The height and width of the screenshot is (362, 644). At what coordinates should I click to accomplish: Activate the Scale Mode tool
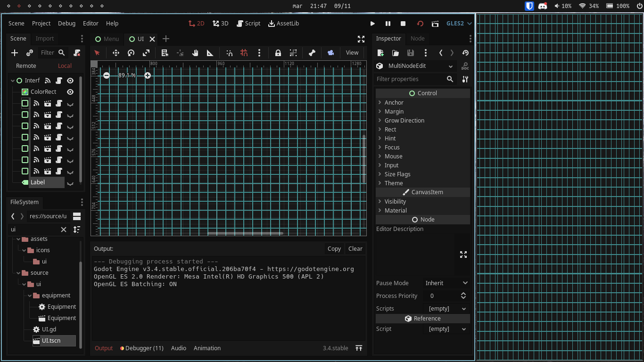[146, 53]
